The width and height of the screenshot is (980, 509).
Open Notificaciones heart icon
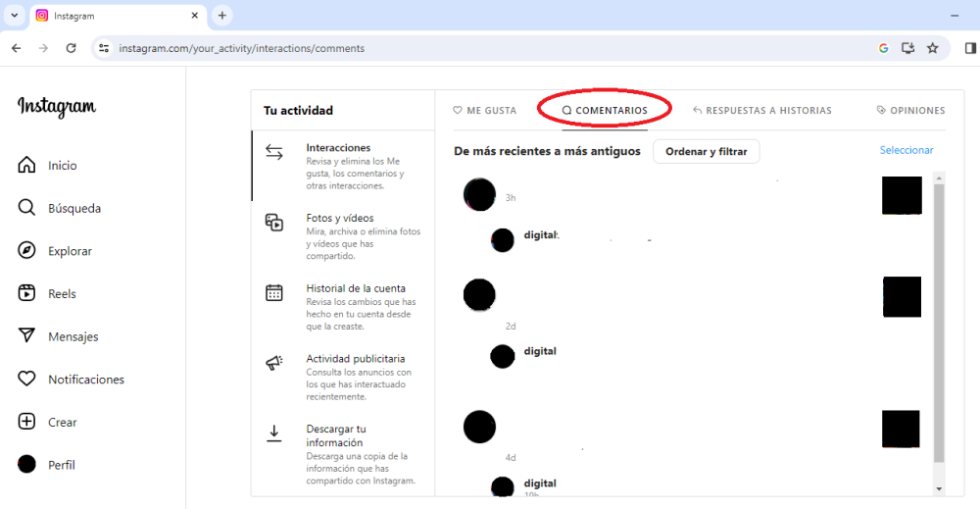point(27,380)
